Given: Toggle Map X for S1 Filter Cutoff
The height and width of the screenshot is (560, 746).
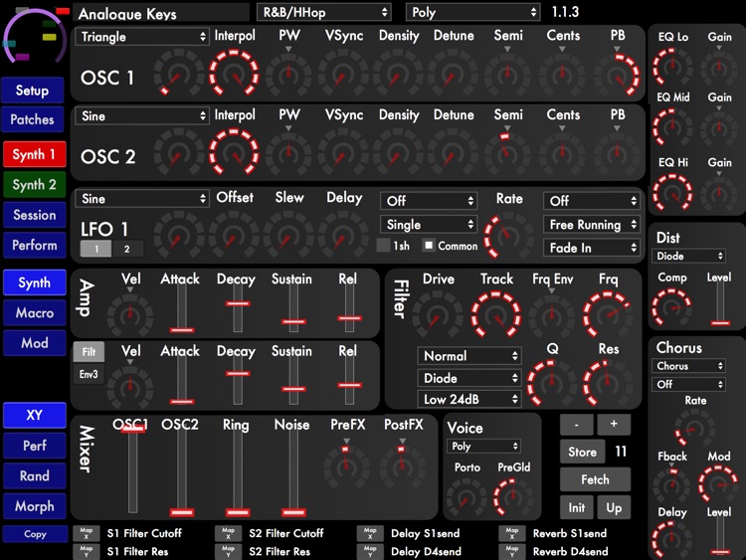Looking at the screenshot, I should click(87, 533).
